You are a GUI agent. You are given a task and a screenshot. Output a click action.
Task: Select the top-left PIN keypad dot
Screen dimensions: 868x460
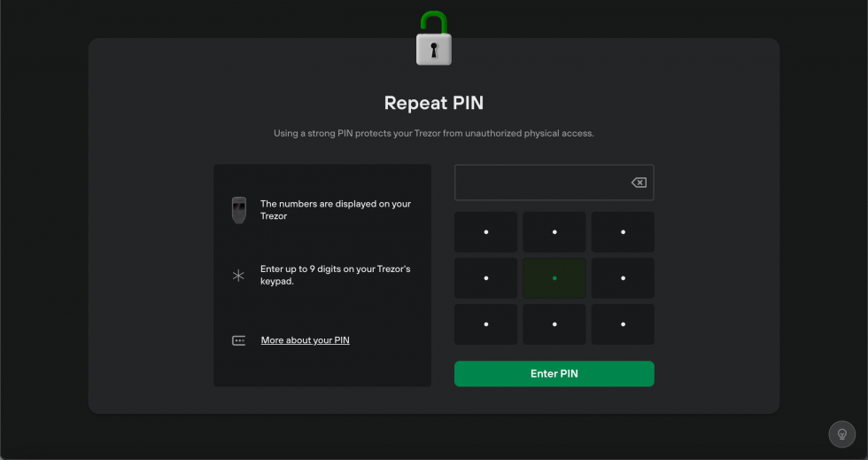point(486,232)
